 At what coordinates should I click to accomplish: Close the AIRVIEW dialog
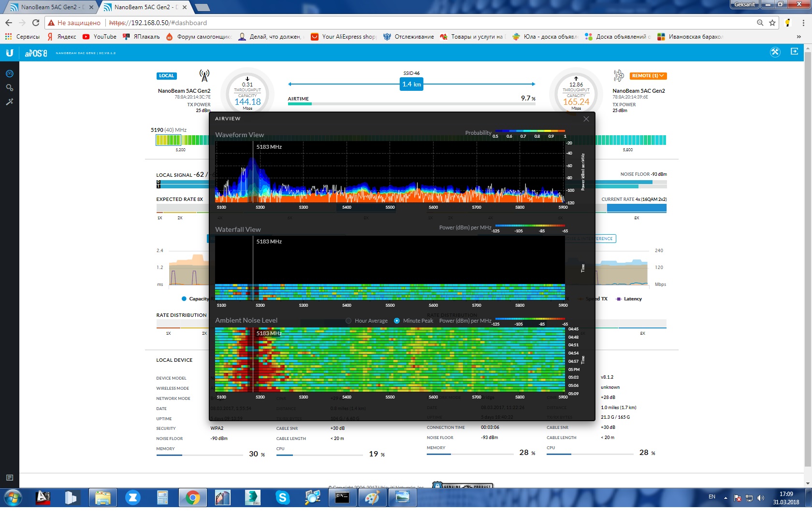tap(586, 119)
